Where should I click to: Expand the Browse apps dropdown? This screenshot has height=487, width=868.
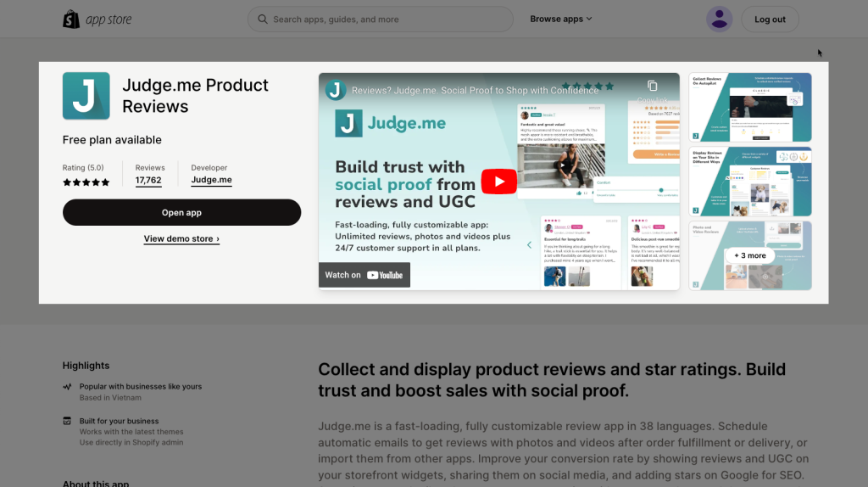tap(561, 19)
